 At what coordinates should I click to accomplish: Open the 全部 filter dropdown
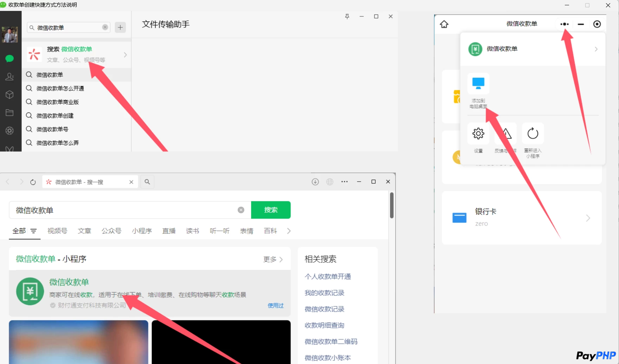pos(24,231)
